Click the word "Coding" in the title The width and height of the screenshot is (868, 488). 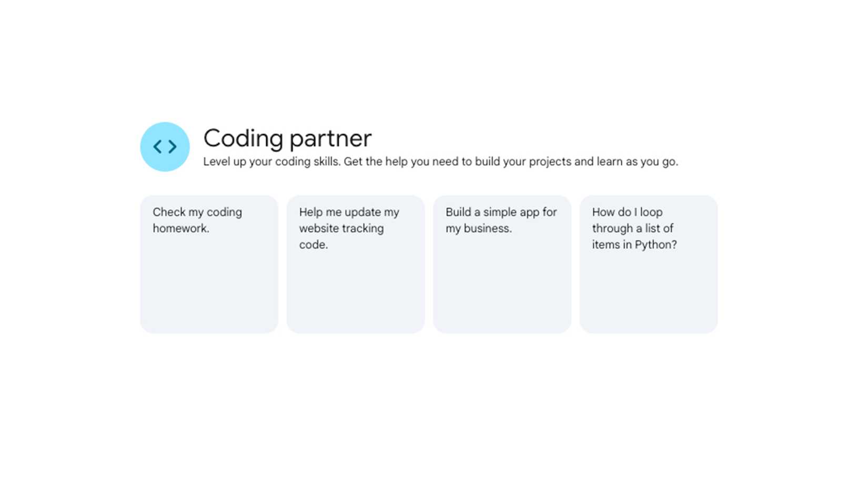coord(243,138)
